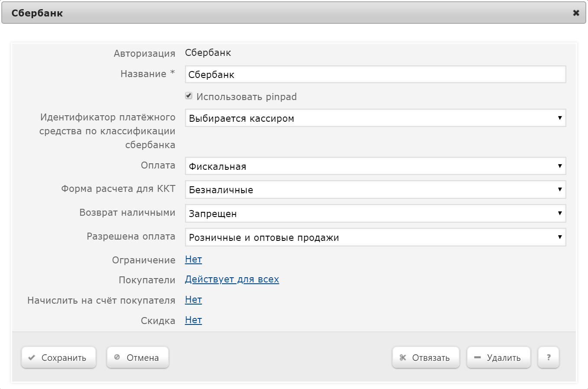588x389 pixels.
Task: Select the Покупатели label
Action: [x=147, y=280]
